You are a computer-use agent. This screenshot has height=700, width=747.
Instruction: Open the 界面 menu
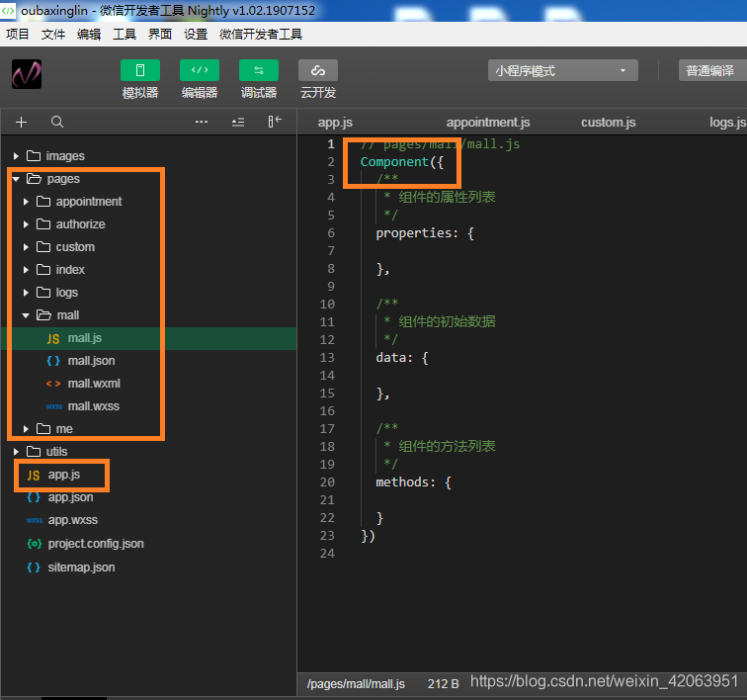point(160,35)
